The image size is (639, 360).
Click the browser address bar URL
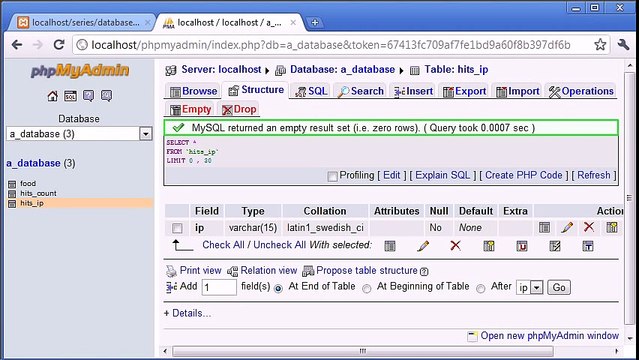[x=331, y=45]
